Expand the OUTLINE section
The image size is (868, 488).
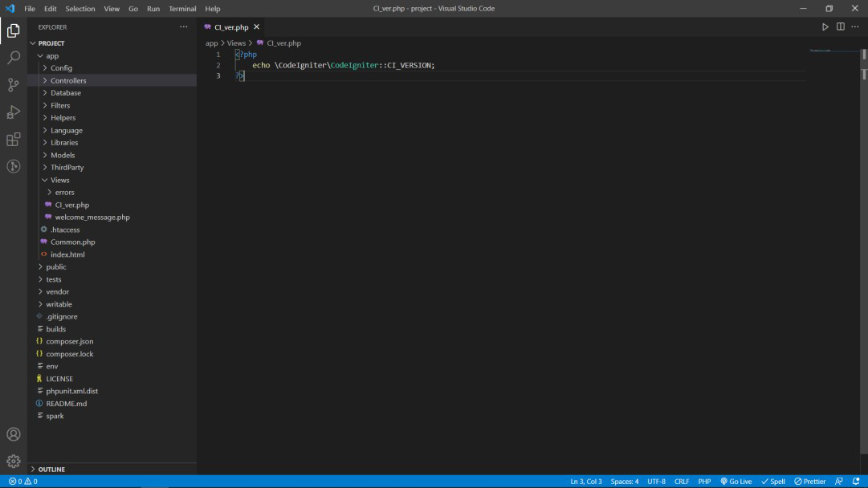click(x=112, y=470)
